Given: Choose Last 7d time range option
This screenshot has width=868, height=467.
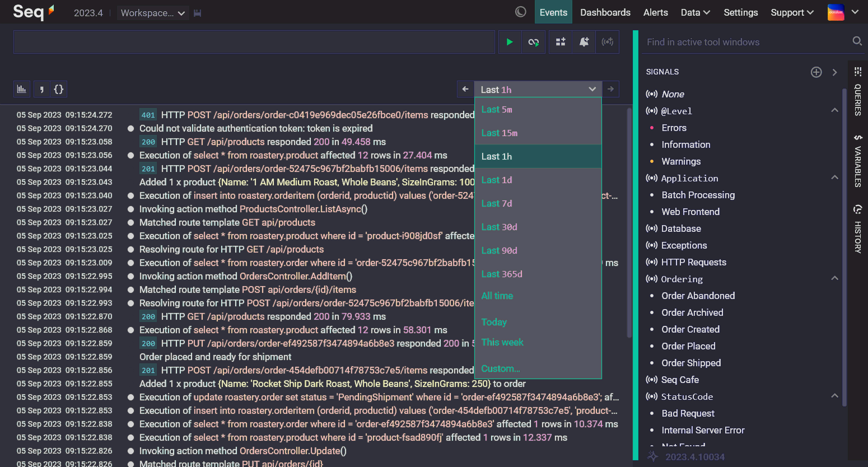Looking at the screenshot, I should pos(538,203).
